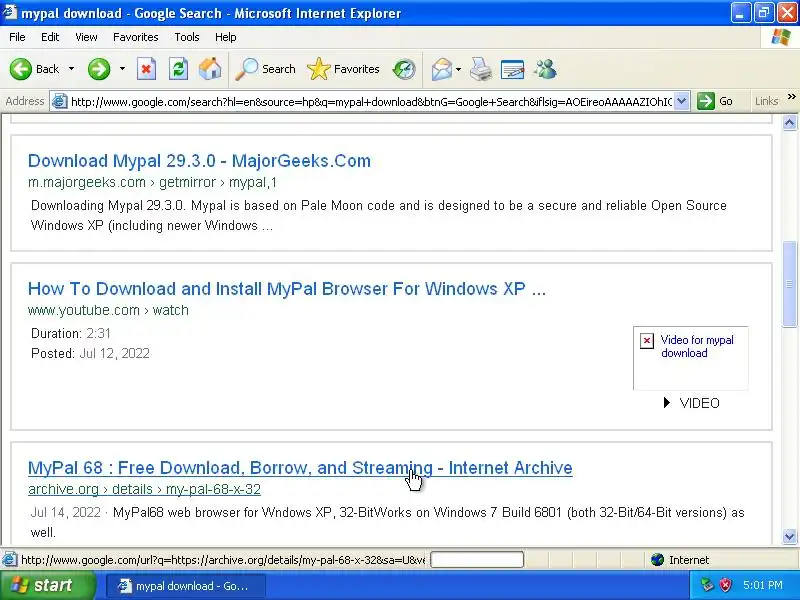The width and height of the screenshot is (800, 600).
Task: Click the www.youtube.com watch breadcrumb text
Action: (108, 310)
